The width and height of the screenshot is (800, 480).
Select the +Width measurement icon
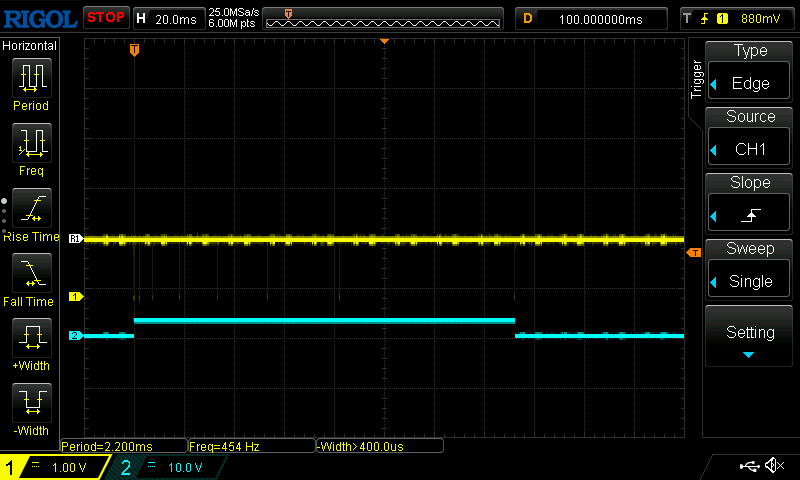[31, 339]
